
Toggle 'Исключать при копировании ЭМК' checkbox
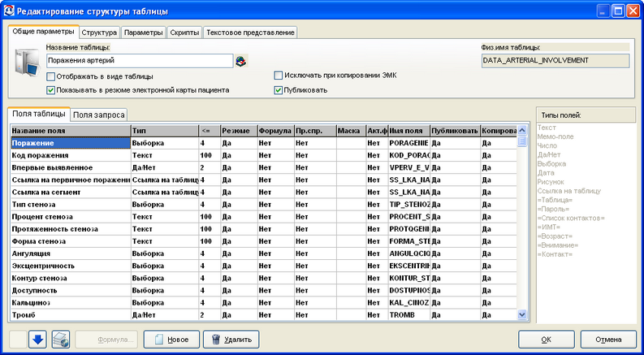[278, 76]
